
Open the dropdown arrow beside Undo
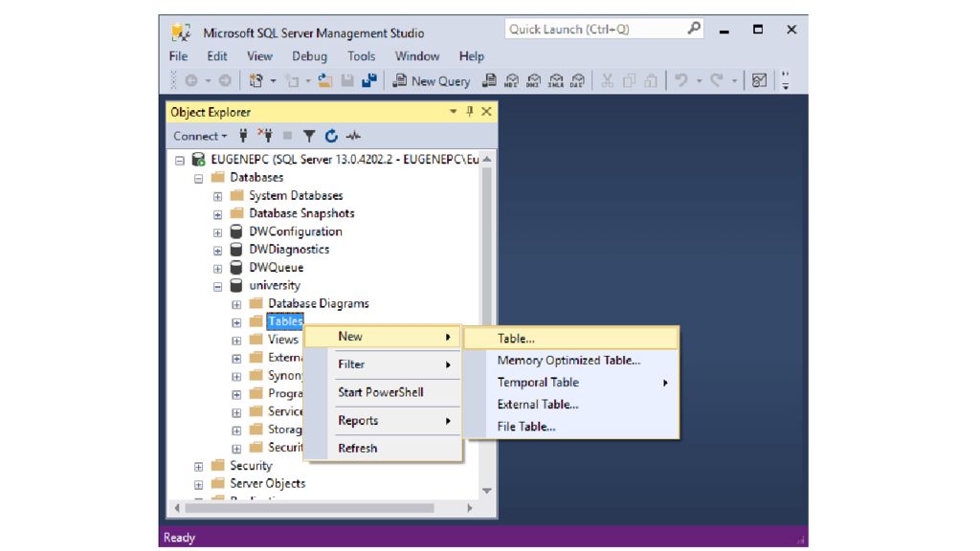coord(700,80)
